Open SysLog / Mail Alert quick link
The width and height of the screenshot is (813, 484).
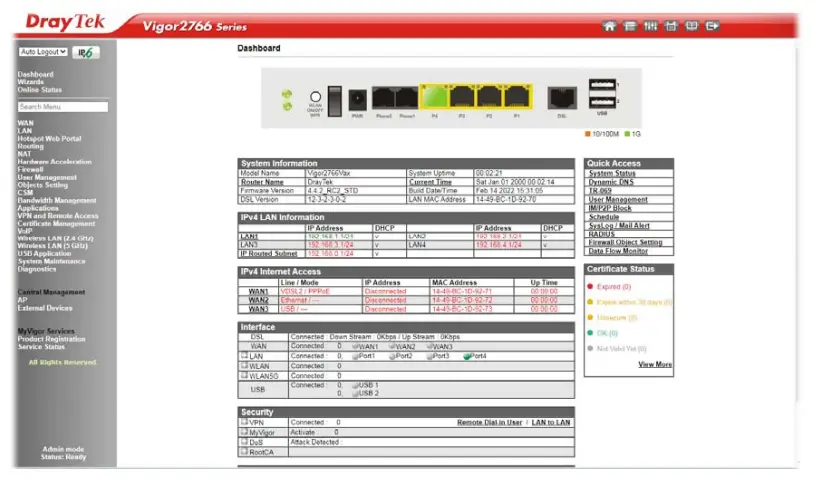619,226
